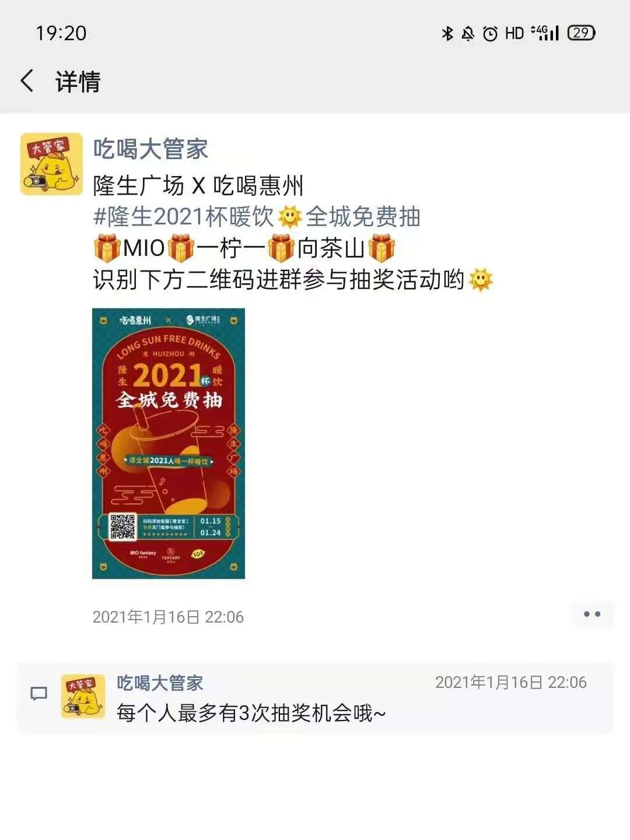Tap the 详情 page title
Image resolution: width=630 pixels, height=840 pixels.
(78, 81)
